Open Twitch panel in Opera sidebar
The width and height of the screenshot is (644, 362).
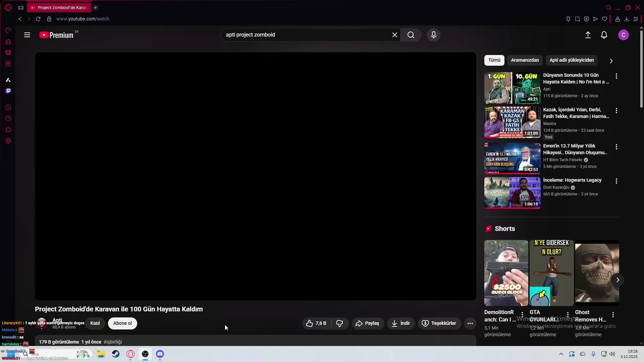8,91
